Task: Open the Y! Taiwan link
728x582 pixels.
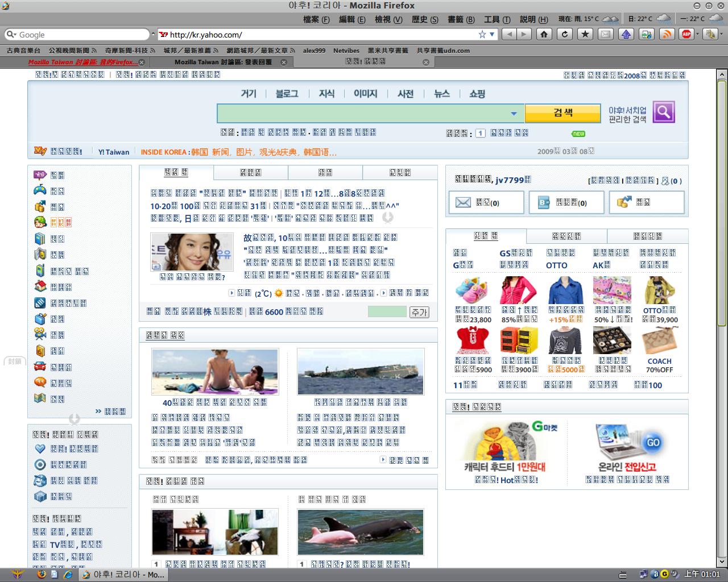Action: [x=114, y=152]
